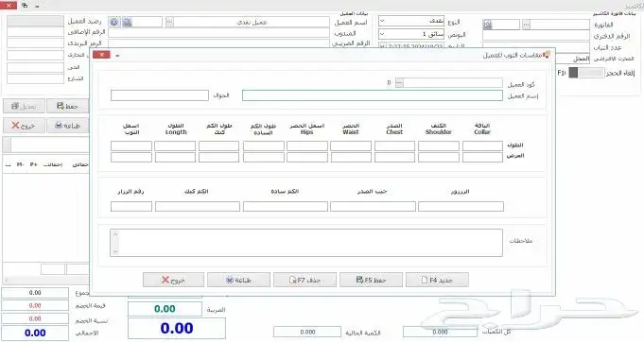Click the الجوال mobile number field
Screen dimensions: 644x342
click(x=160, y=95)
